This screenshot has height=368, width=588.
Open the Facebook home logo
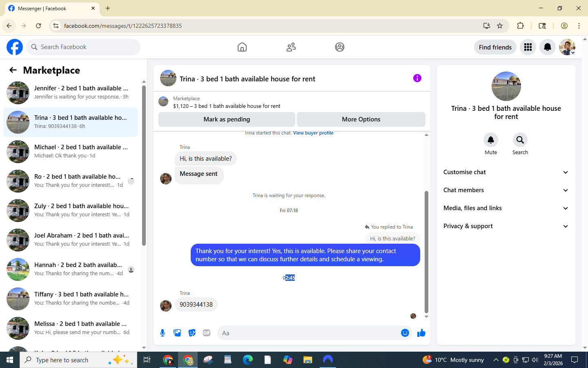click(x=15, y=47)
